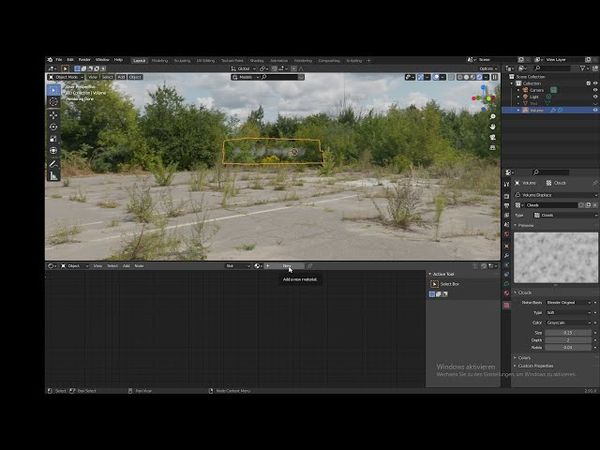
Task: Adjust the Size value field
Action: pos(569,333)
